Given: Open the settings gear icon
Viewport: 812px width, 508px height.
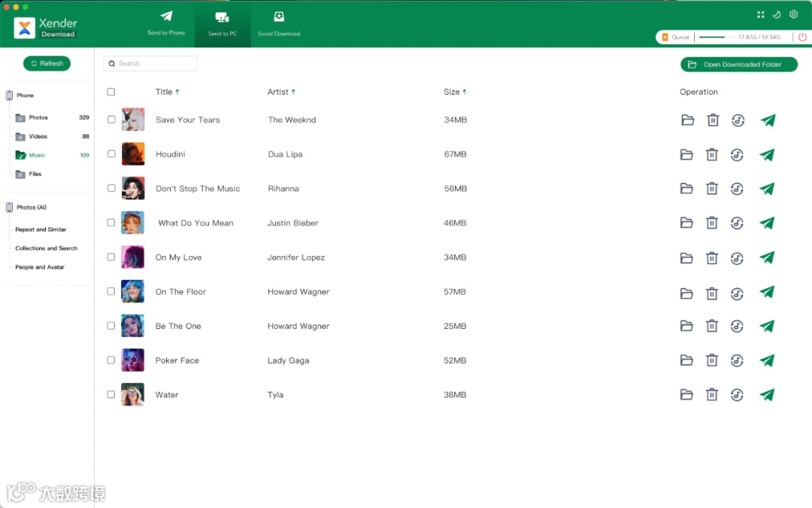Looking at the screenshot, I should tap(793, 14).
